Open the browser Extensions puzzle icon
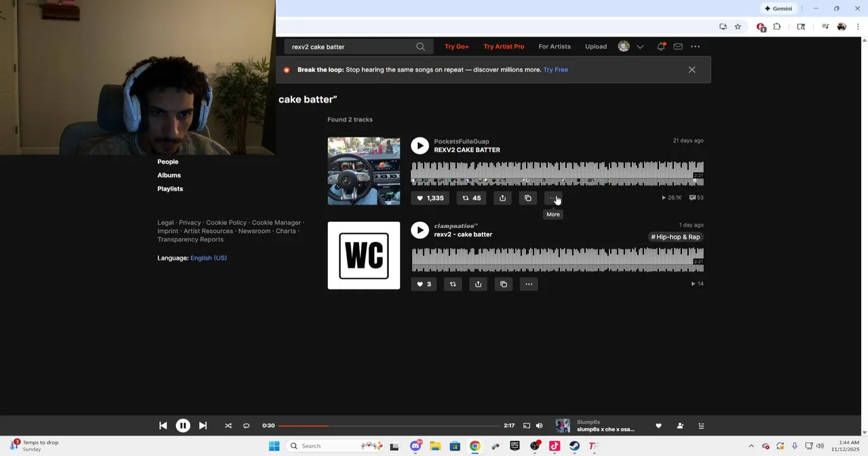 pyautogui.click(x=777, y=27)
